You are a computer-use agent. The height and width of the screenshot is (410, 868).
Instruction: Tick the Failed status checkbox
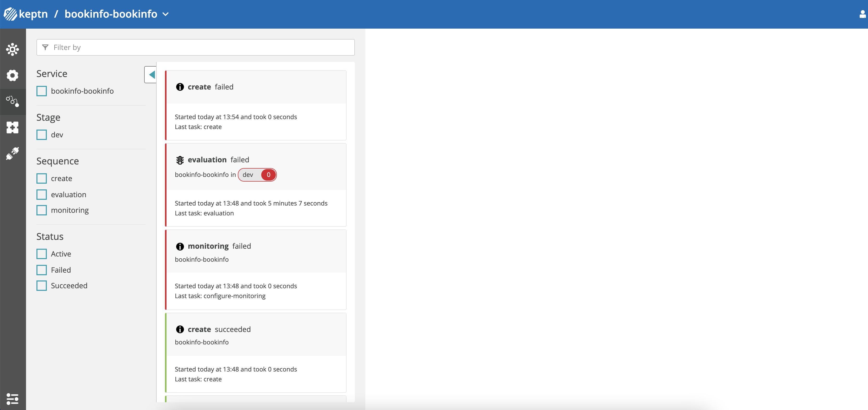point(42,270)
